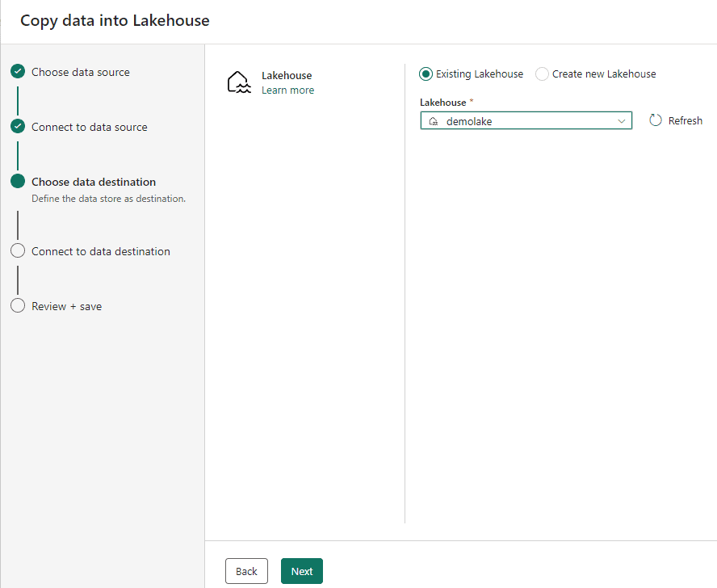
Task: Click the empty circle beside Connect to data destination
Action: [x=18, y=251]
